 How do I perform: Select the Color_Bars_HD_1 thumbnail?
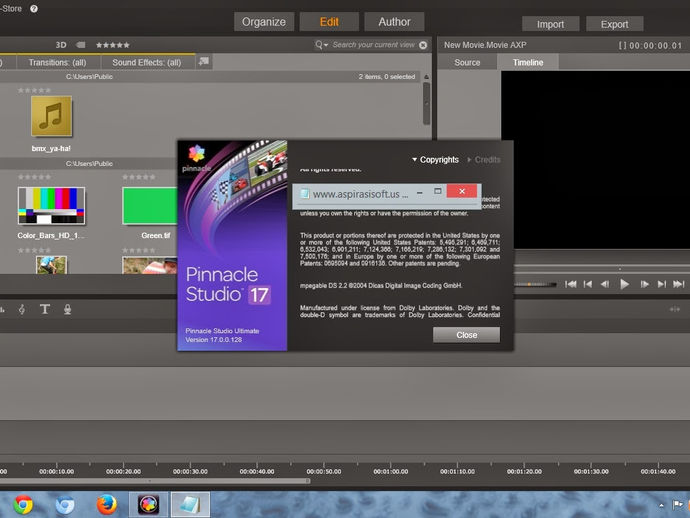click(x=51, y=206)
